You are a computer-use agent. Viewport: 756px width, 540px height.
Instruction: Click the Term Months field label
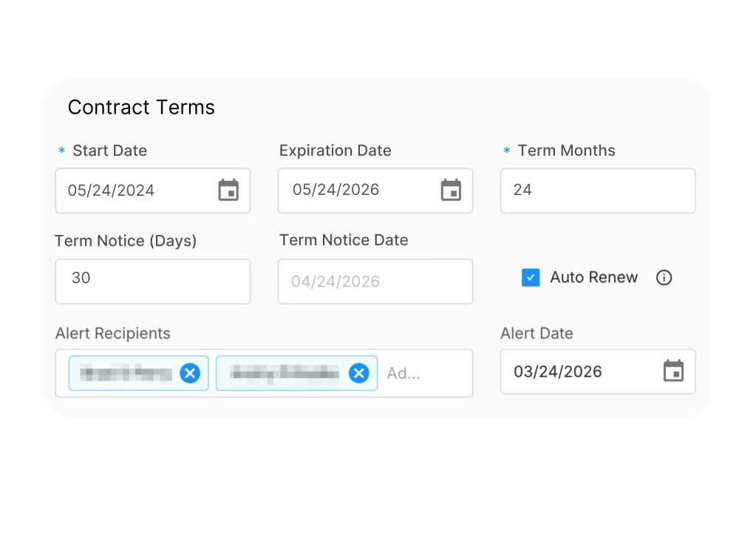[566, 151]
